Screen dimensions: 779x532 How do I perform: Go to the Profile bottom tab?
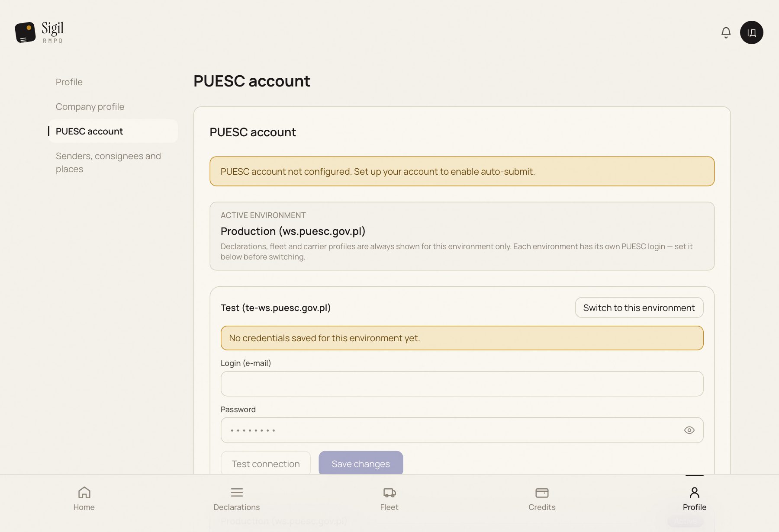694,499
